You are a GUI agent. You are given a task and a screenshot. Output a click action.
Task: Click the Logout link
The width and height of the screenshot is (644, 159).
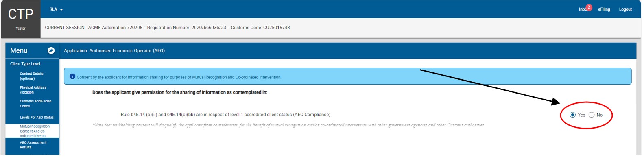pos(625,9)
